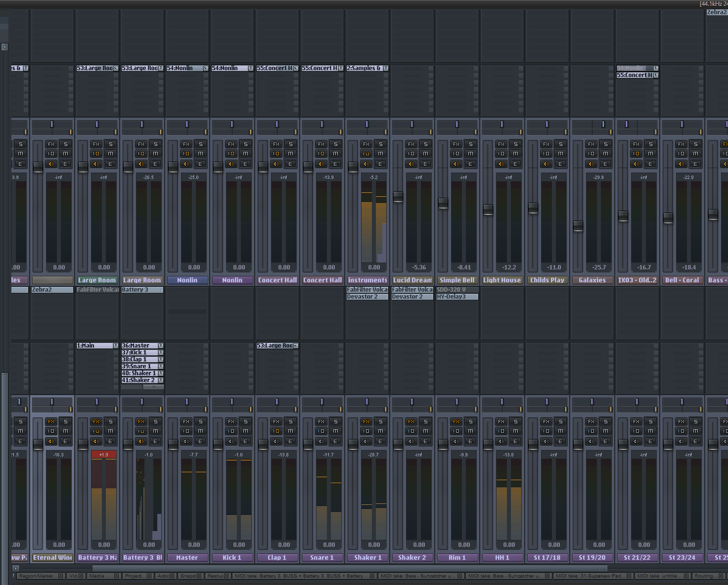The width and height of the screenshot is (728, 585).
Task: Expand the send list arrow below 41:Shaker 2
Action: click(153, 387)
